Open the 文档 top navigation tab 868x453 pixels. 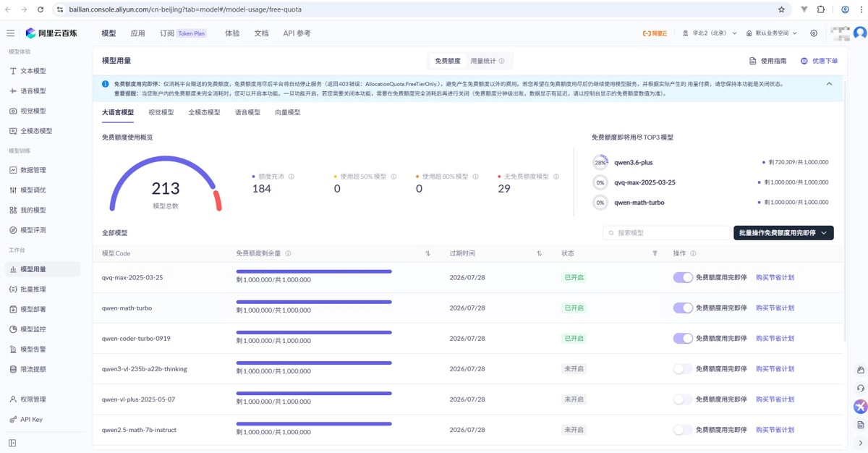(x=261, y=33)
